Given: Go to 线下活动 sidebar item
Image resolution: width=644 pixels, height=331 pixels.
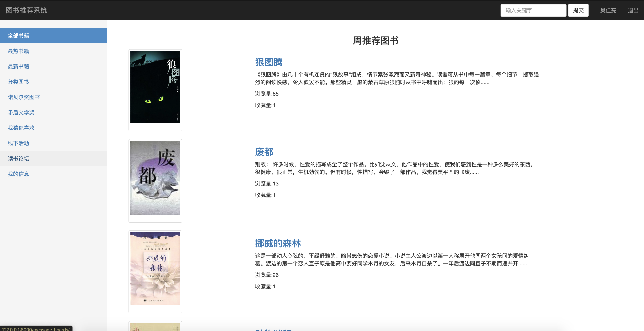Looking at the screenshot, I should click(18, 143).
